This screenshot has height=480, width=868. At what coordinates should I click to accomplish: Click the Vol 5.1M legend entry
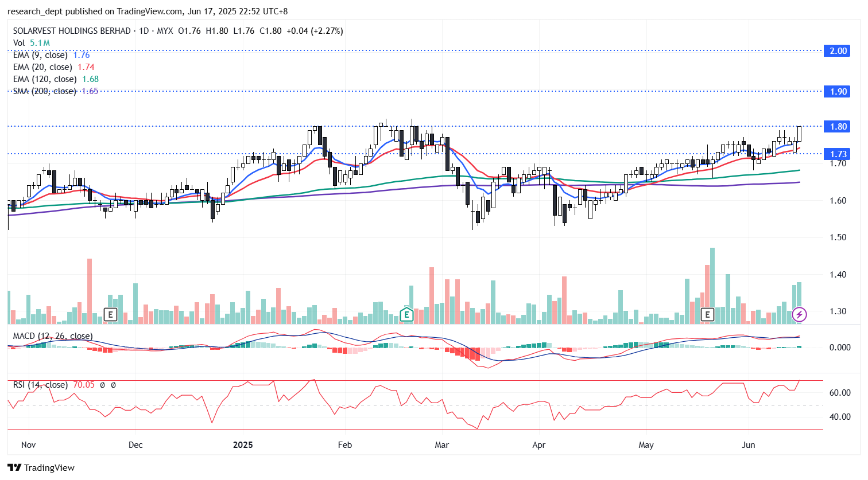[32, 43]
